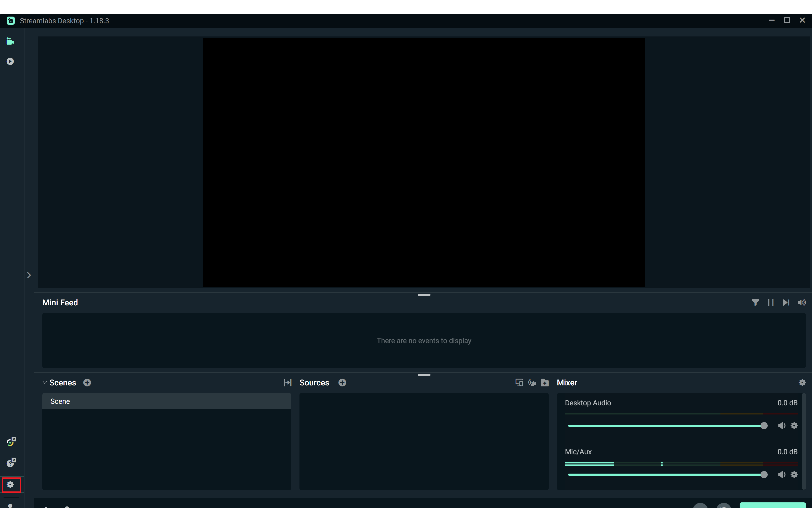Click the Sources panel heading

click(x=314, y=383)
